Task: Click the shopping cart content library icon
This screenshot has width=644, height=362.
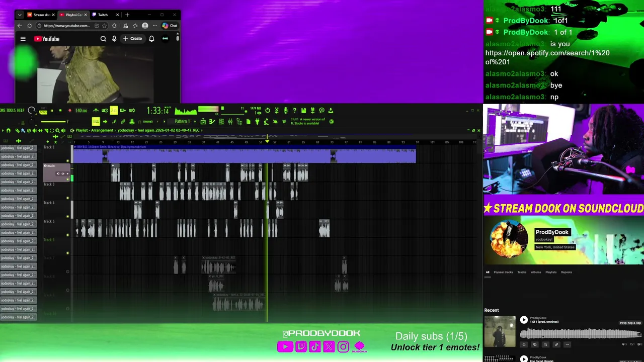Action: [x=284, y=121]
